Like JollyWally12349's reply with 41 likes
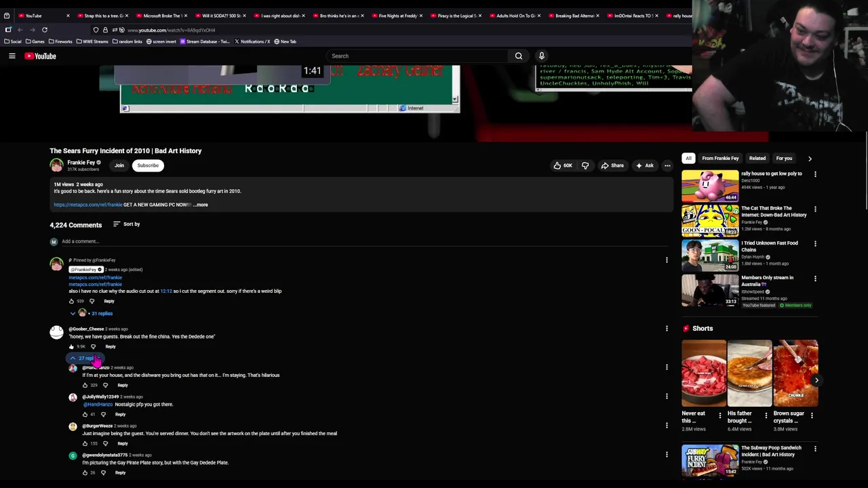Viewport: 868px width, 488px height. click(x=85, y=414)
